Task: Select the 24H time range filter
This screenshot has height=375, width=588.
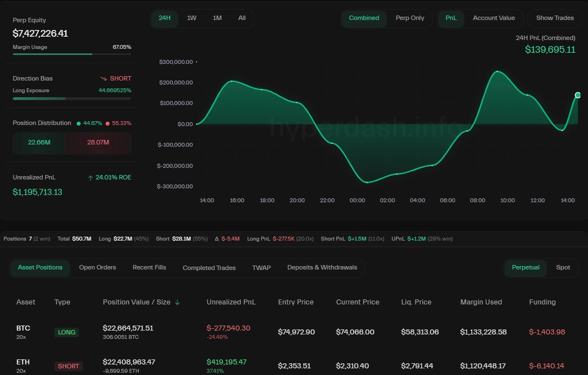Action: 164,18
